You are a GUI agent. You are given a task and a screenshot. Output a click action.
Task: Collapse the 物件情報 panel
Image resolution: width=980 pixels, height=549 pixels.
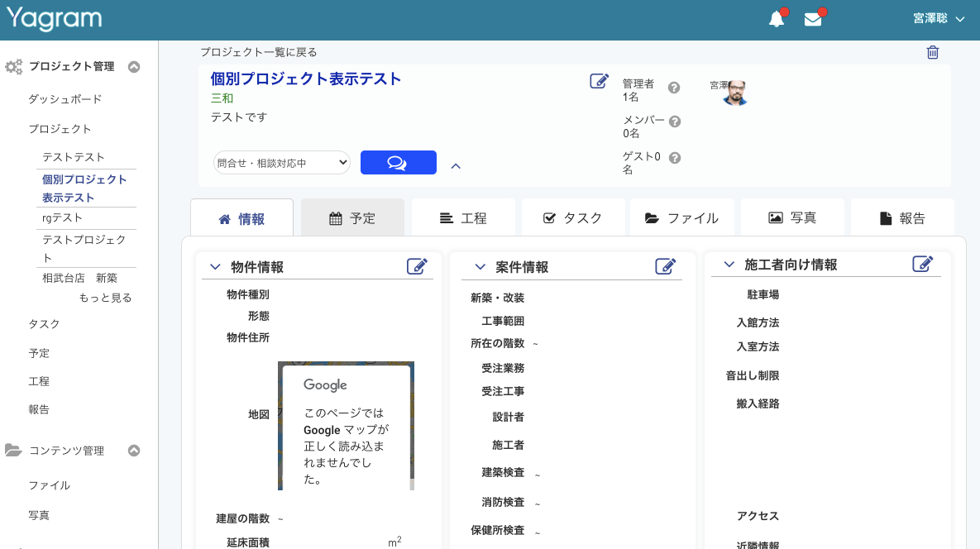tap(215, 267)
